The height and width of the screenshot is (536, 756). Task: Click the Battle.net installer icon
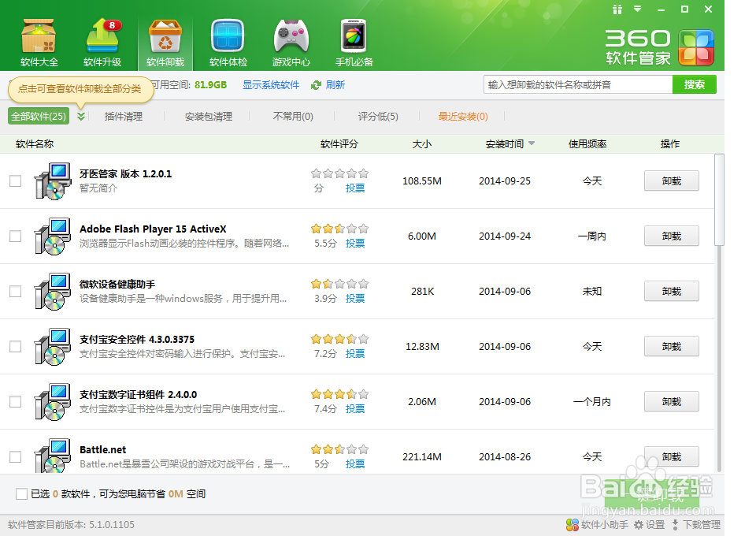tap(53, 456)
